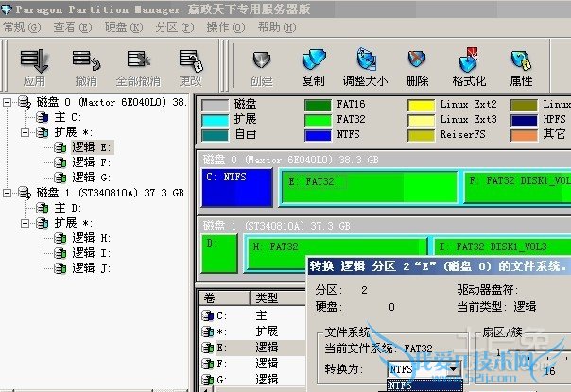Viewport: 571px width, 392px height.
Task: Select 逻辑 I: in the disk tree
Action: pyautogui.click(x=91, y=253)
